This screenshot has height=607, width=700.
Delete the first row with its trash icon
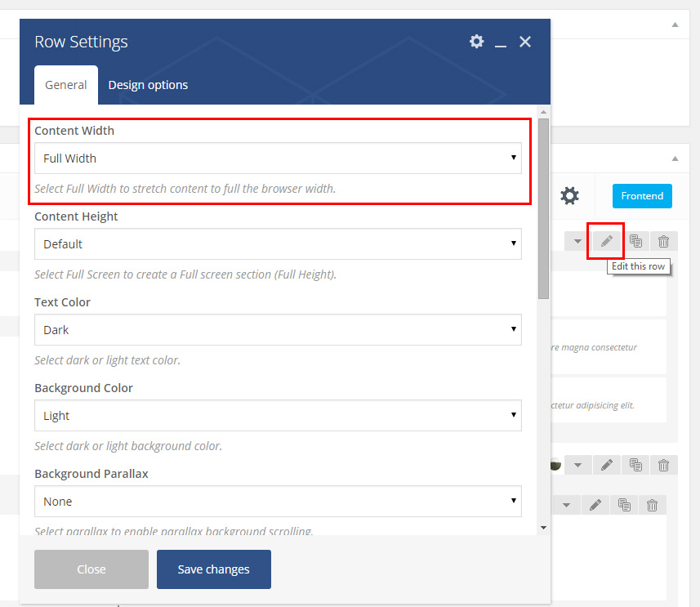663,241
